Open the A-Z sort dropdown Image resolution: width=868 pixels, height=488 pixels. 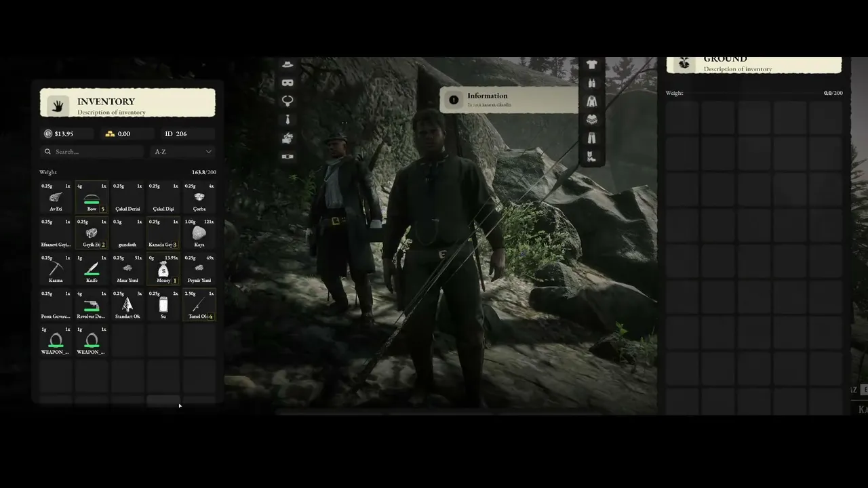(x=183, y=152)
